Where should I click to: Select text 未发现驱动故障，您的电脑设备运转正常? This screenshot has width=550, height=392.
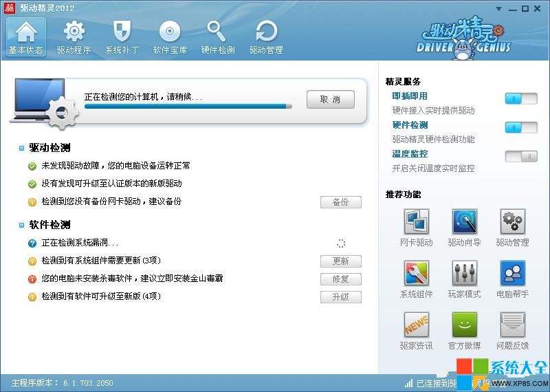(115, 165)
